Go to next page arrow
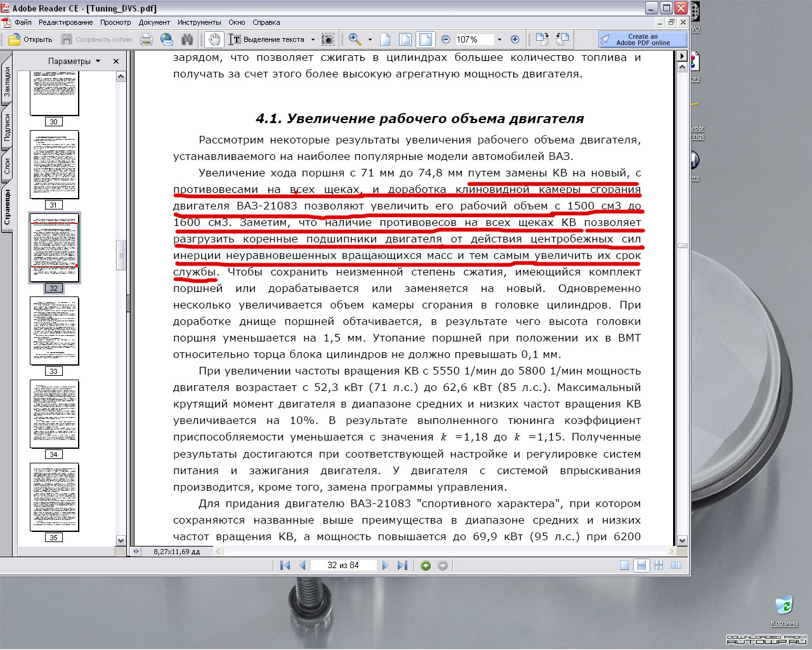The image size is (812, 650). click(x=385, y=566)
